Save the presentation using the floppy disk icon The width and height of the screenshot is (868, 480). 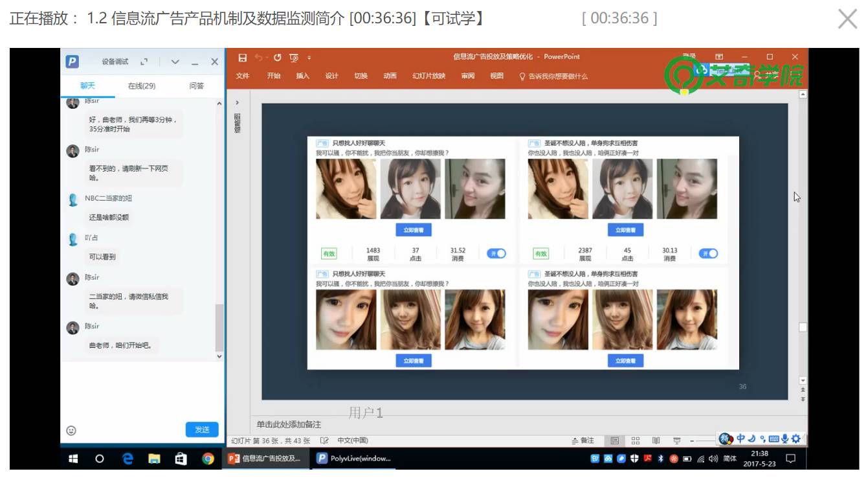click(243, 58)
